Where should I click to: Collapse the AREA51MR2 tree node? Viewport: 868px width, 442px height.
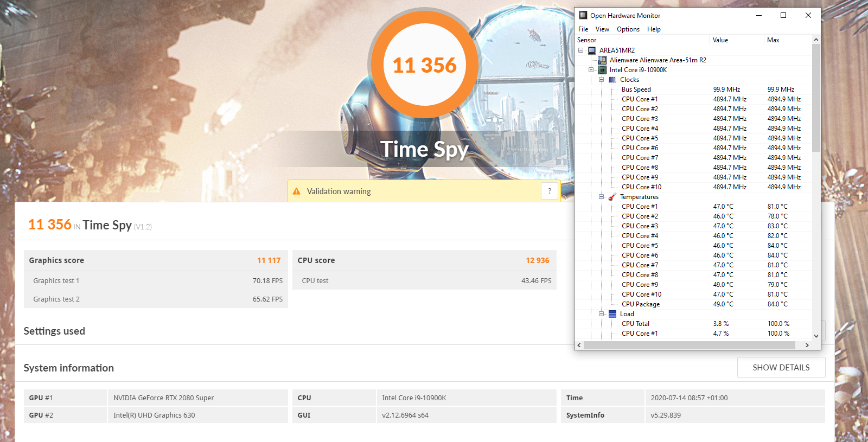click(581, 50)
